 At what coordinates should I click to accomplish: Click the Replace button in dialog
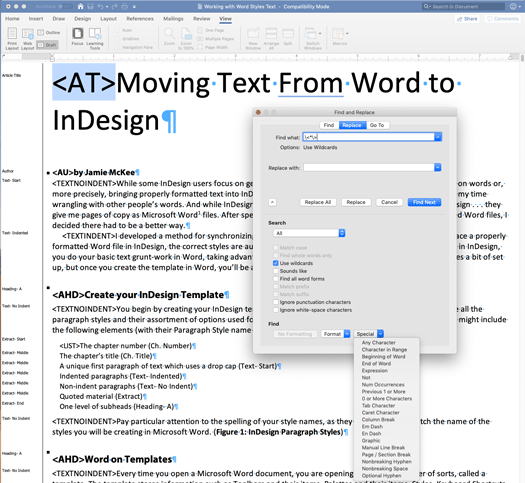(356, 202)
